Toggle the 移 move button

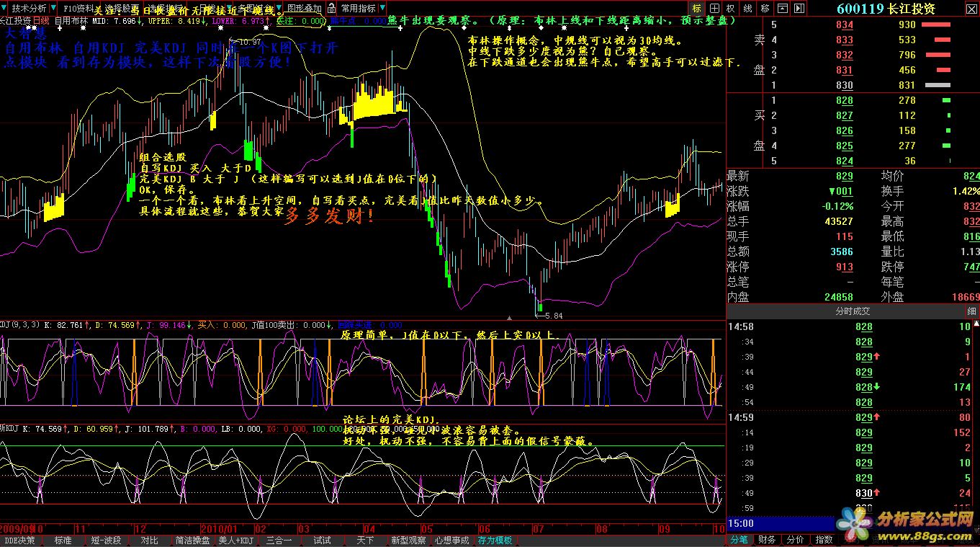coord(765,8)
